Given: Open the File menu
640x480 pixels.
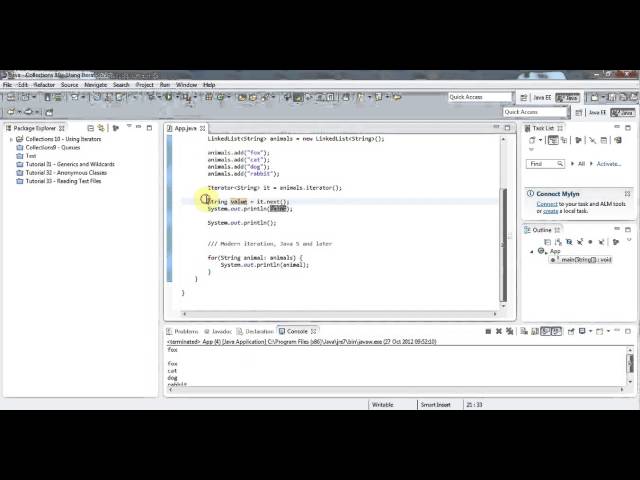Looking at the screenshot, I should [7, 85].
